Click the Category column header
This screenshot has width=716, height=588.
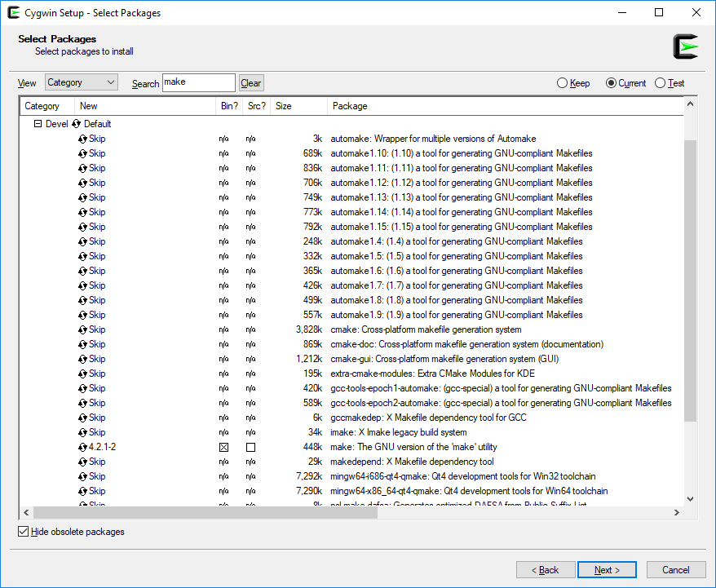(47, 106)
